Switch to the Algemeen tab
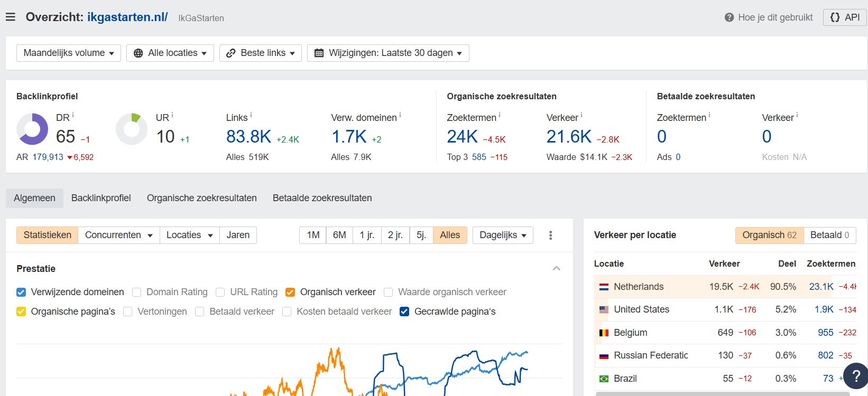This screenshot has height=396, width=868. [x=34, y=198]
